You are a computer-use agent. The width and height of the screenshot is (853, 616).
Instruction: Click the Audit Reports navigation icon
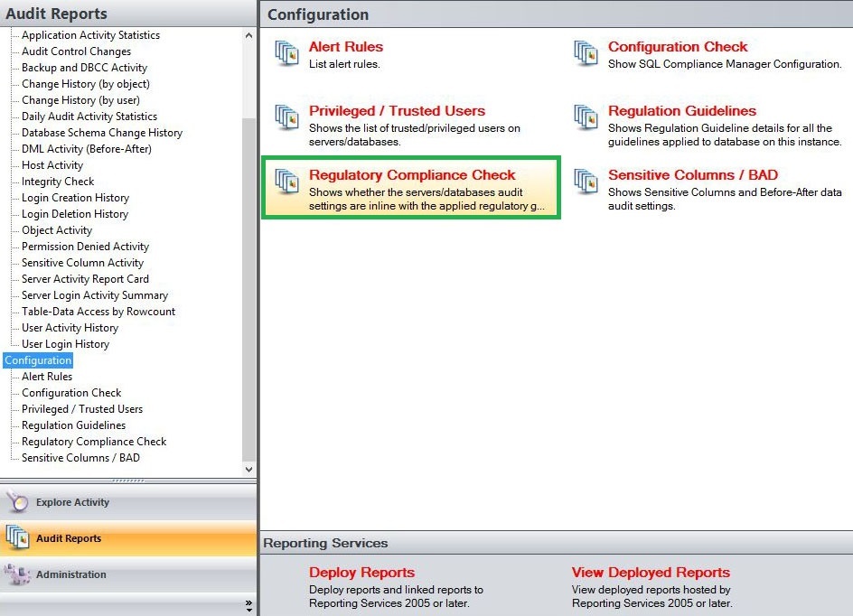17,537
